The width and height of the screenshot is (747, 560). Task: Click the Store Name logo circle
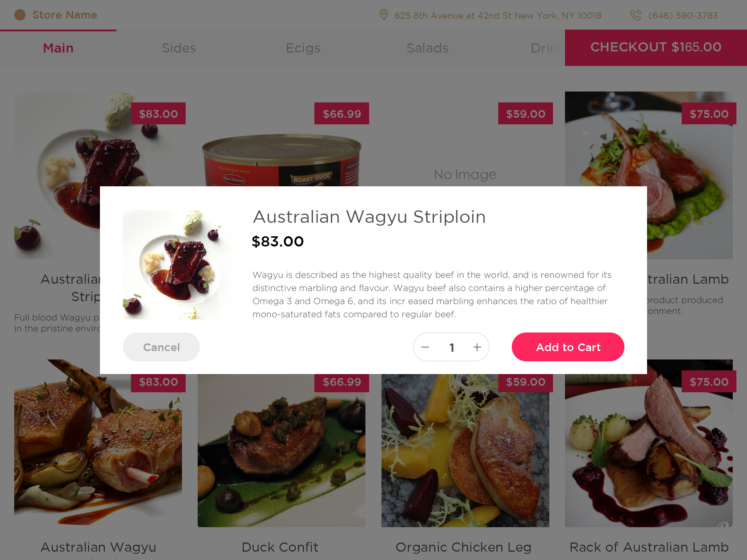20,15
